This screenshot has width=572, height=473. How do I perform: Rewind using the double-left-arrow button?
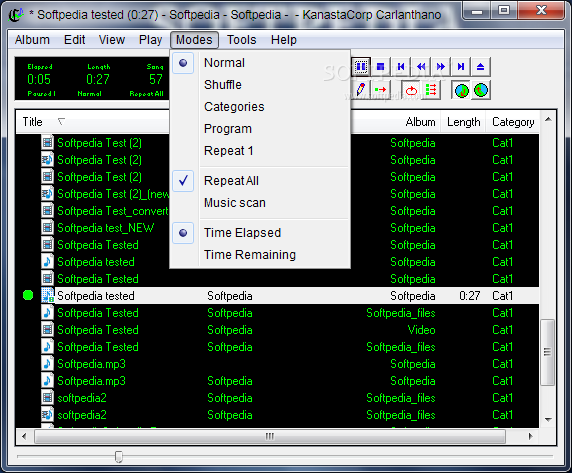point(421,67)
